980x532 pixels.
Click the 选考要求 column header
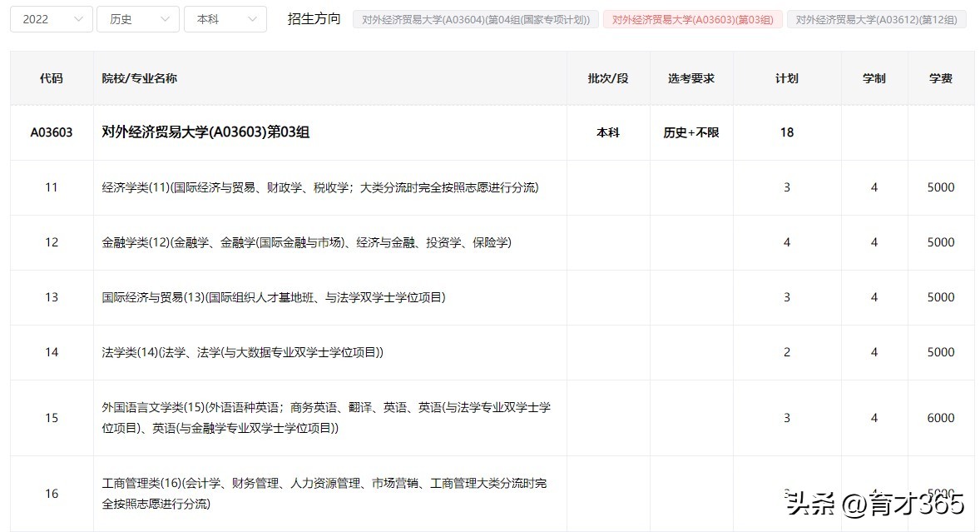pos(690,77)
